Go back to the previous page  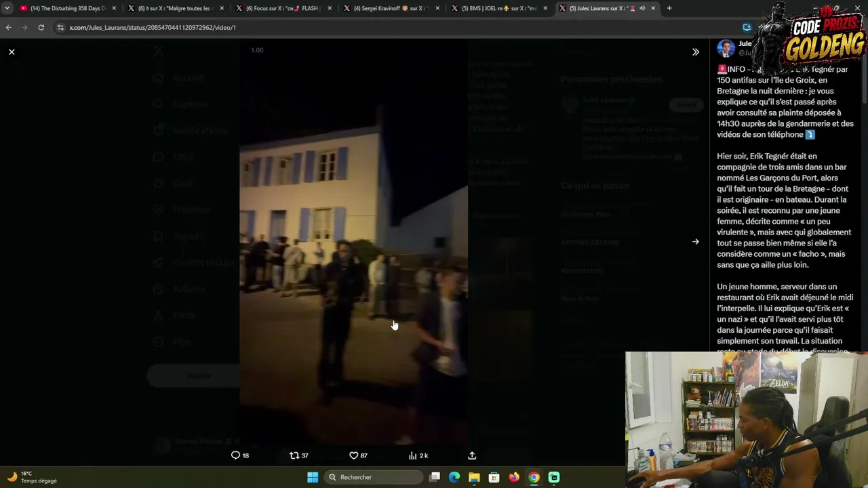click(x=9, y=27)
